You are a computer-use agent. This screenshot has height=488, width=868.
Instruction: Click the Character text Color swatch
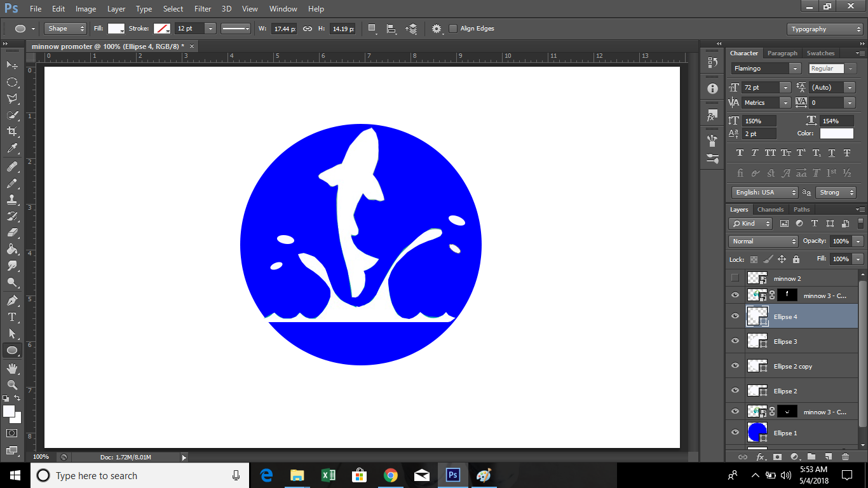click(x=836, y=133)
